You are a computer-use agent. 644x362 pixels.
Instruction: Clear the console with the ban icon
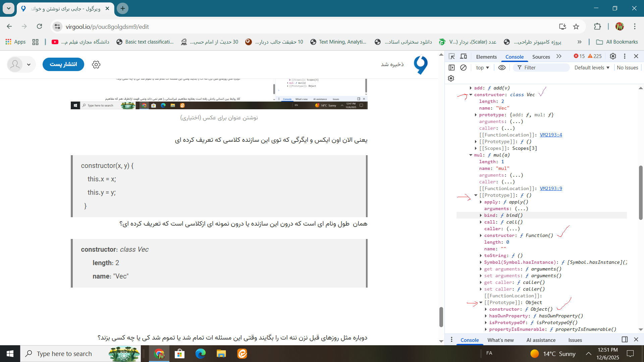pos(463,68)
